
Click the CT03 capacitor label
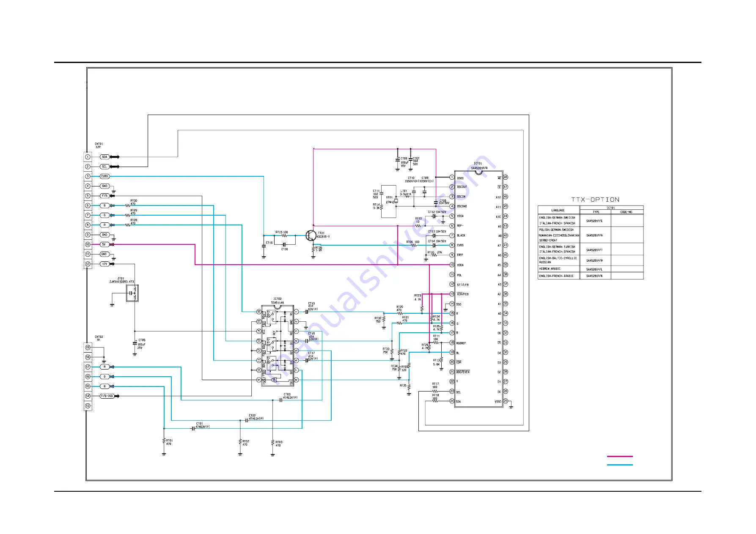[x=290, y=396]
